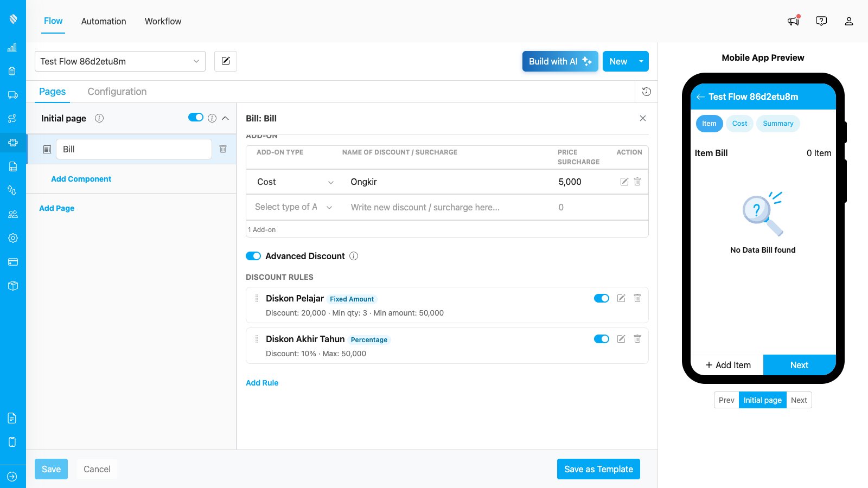The height and width of the screenshot is (488, 868).
Task: Open the puzzle piece flow sidebar icon
Action: click(x=12, y=143)
